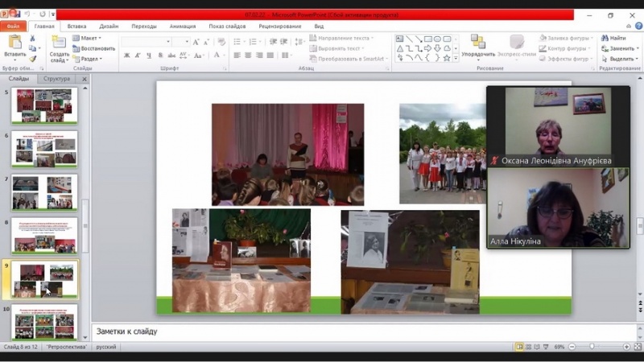Expand the Select (Выделить) dropdown
The height and width of the screenshot is (362, 644).
[619, 59]
